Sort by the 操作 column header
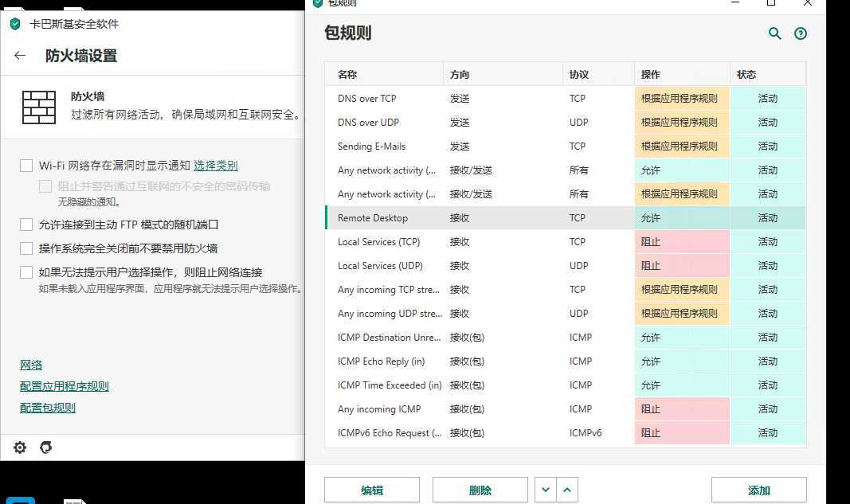This screenshot has height=504, width=850. click(x=682, y=74)
